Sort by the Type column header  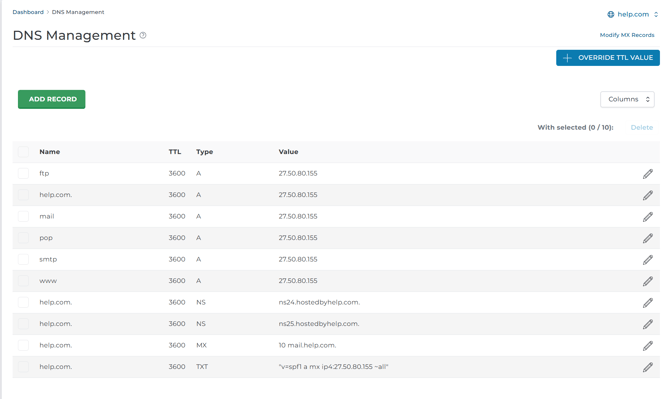[205, 152]
